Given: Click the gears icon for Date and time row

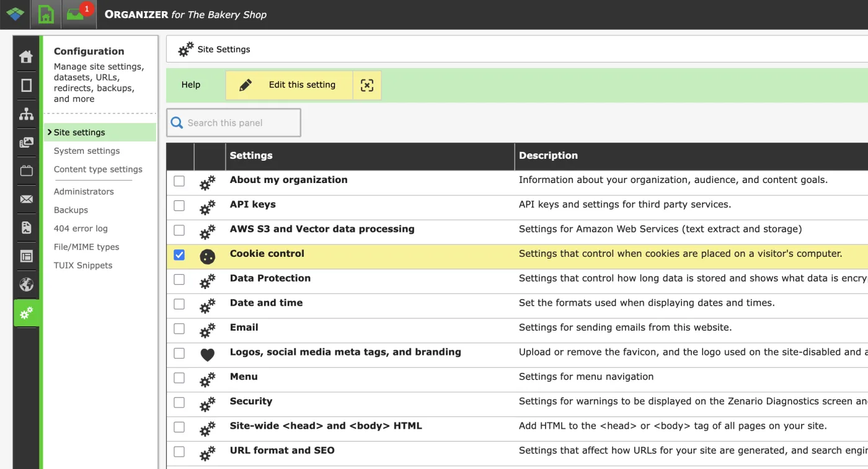Looking at the screenshot, I should pyautogui.click(x=207, y=306).
